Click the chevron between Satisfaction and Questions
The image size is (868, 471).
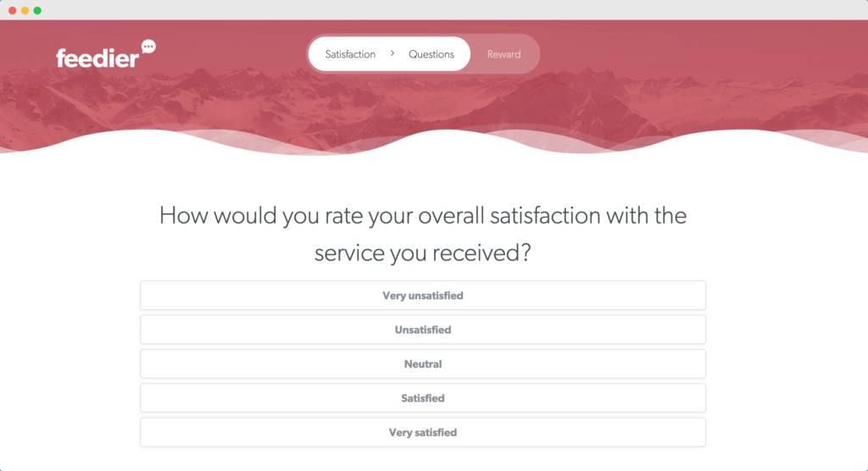pyautogui.click(x=392, y=53)
